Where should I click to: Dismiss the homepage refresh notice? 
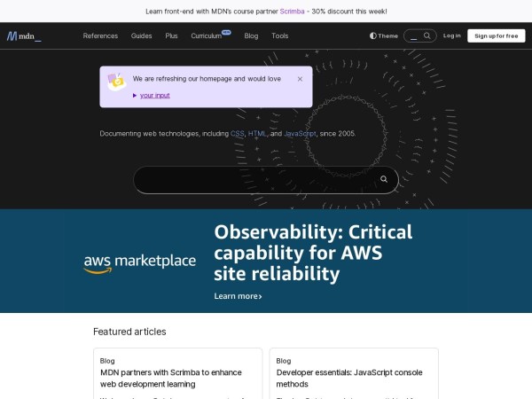pyautogui.click(x=300, y=79)
